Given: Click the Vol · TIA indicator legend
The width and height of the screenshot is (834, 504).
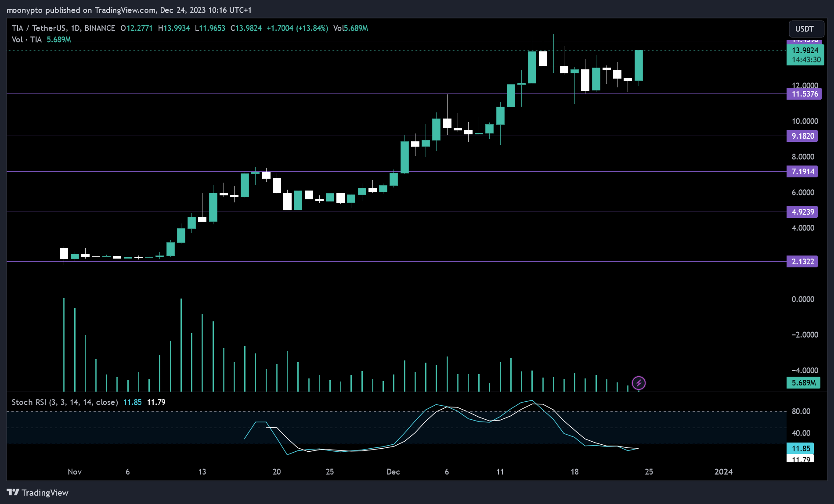Looking at the screenshot, I should (27, 40).
